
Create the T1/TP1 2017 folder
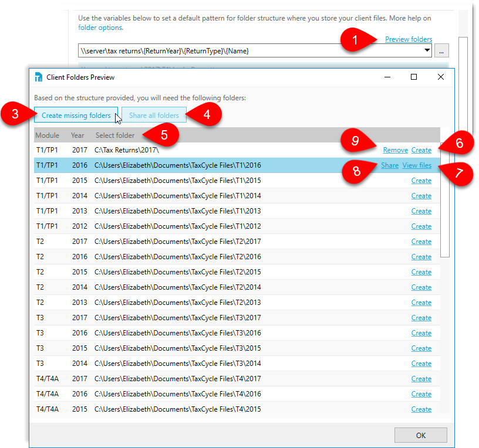pyautogui.click(x=421, y=150)
